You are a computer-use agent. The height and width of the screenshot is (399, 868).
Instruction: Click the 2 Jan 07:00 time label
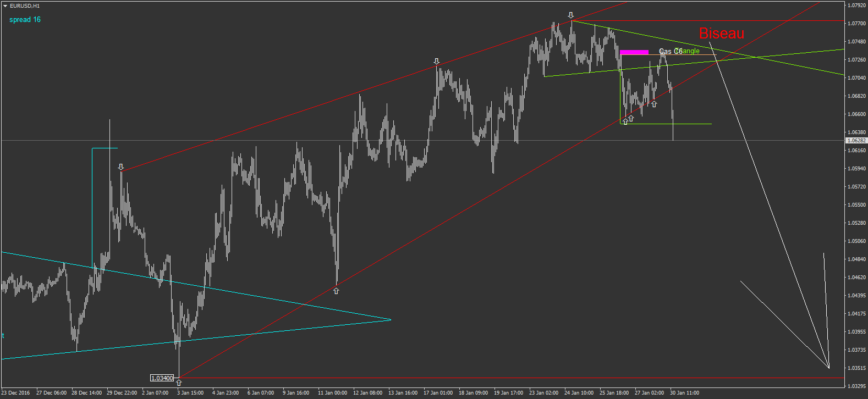click(155, 393)
